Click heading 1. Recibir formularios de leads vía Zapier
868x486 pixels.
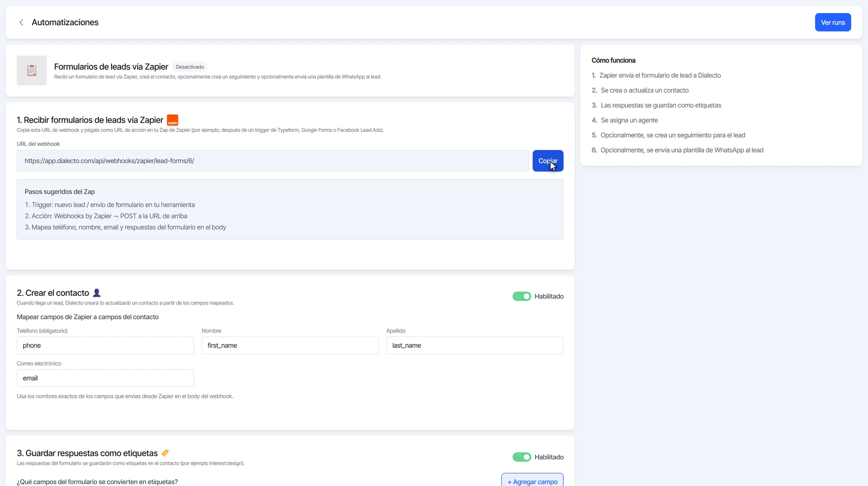(90, 120)
